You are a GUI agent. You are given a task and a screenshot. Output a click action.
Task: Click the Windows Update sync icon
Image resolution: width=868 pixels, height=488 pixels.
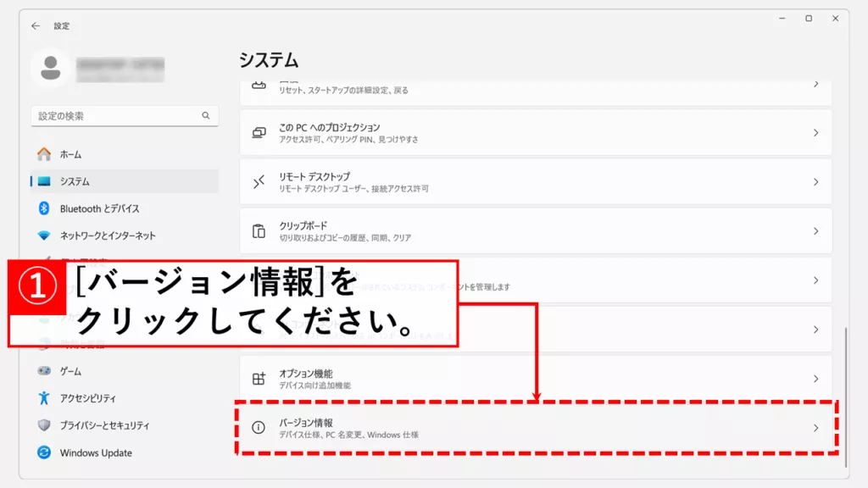44,452
